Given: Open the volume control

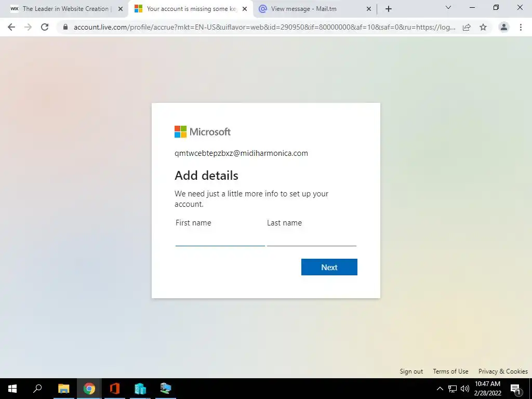Looking at the screenshot, I should 465,389.
